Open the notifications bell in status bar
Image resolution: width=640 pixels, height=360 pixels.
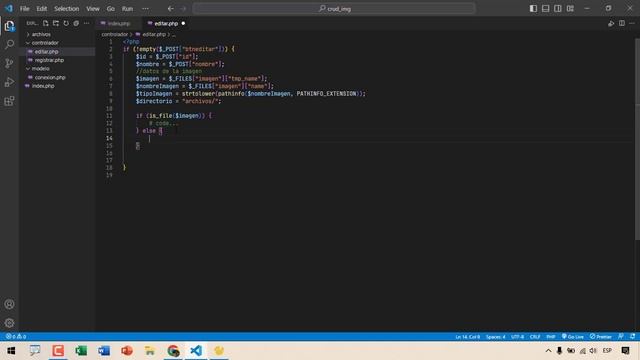click(x=633, y=337)
